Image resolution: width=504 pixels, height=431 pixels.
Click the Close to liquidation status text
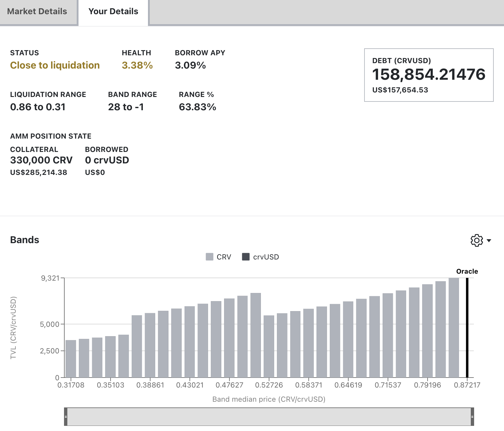(55, 65)
